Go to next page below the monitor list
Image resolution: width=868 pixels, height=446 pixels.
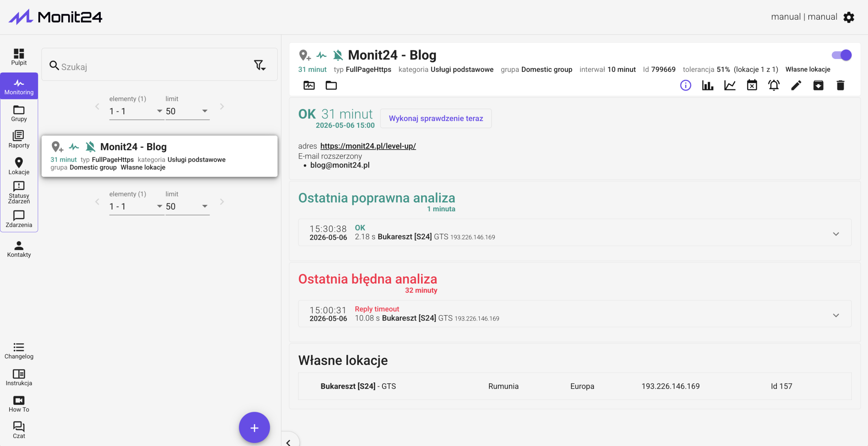pyautogui.click(x=222, y=202)
